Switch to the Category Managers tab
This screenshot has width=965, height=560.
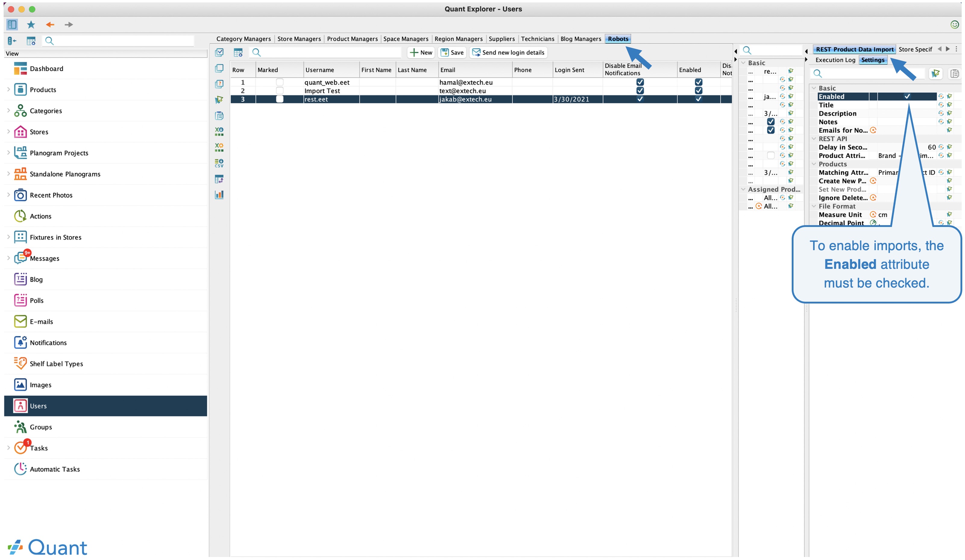click(243, 39)
